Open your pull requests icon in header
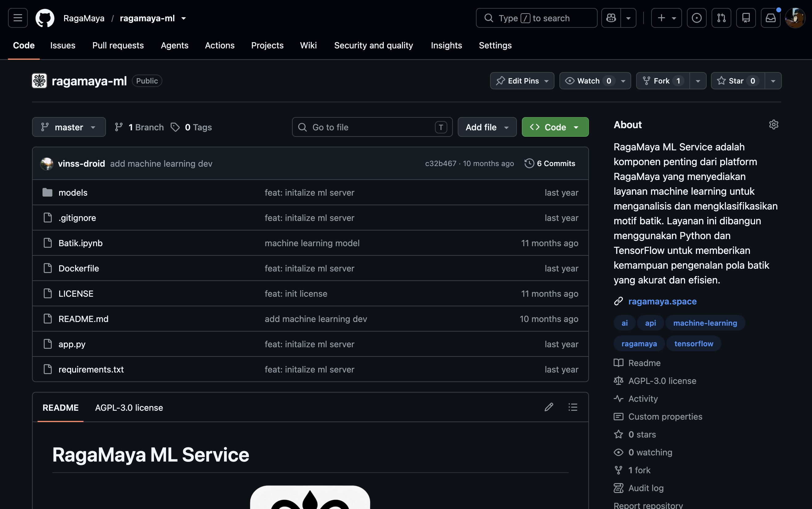This screenshot has width=812, height=509. coord(721,18)
